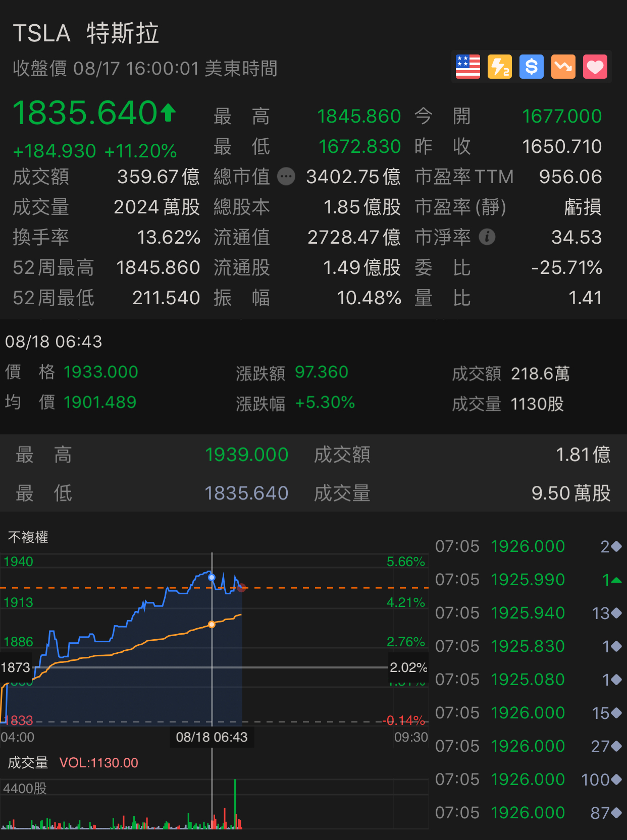Select the trade row with volume 87

click(x=528, y=813)
